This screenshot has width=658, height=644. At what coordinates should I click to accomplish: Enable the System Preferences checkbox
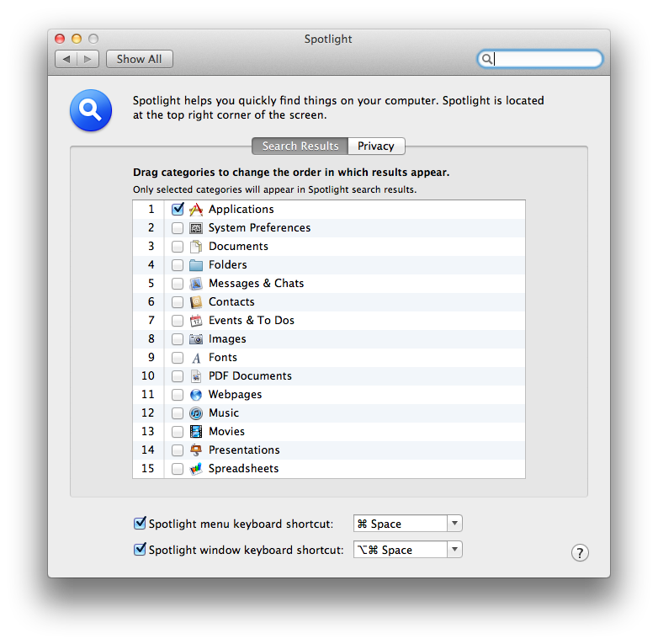[x=178, y=228]
